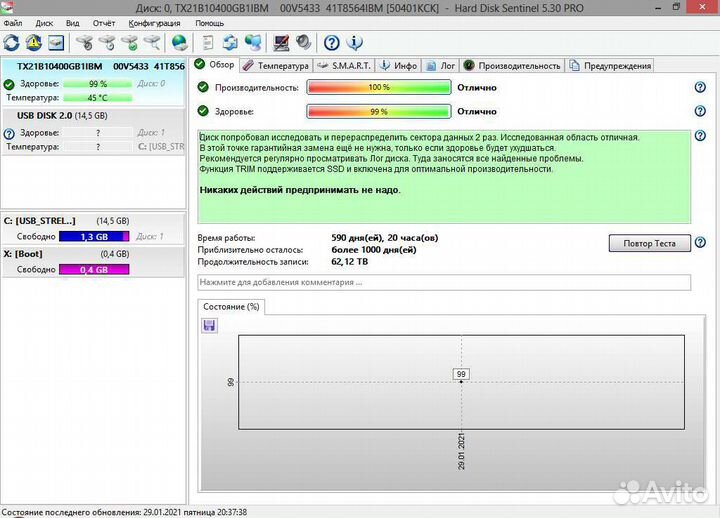Image resolution: width=720 pixels, height=518 pixels.
Task: Save the health graph with floppy icon
Action: pyautogui.click(x=210, y=325)
